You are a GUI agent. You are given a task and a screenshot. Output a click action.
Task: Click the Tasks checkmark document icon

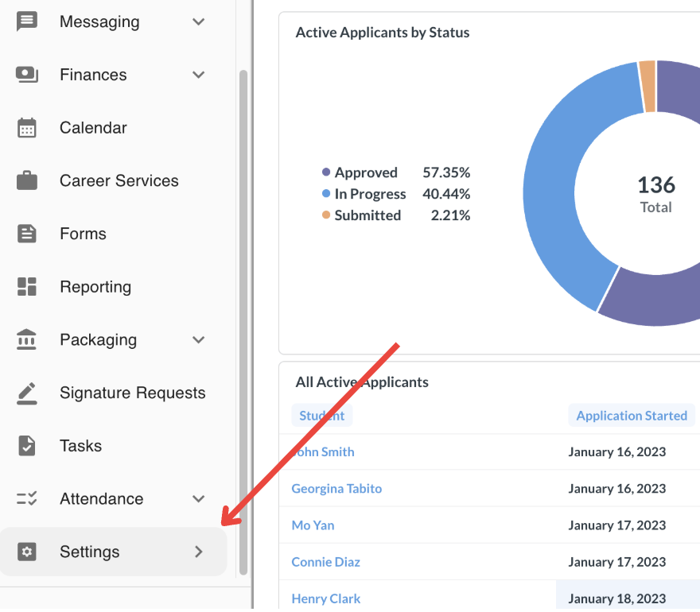coord(27,446)
